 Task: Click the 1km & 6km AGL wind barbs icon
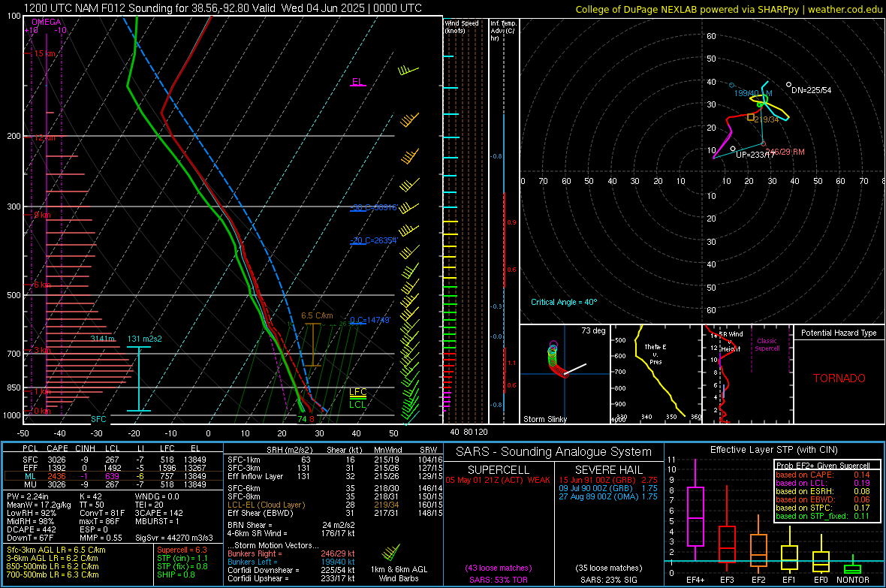pos(391,552)
